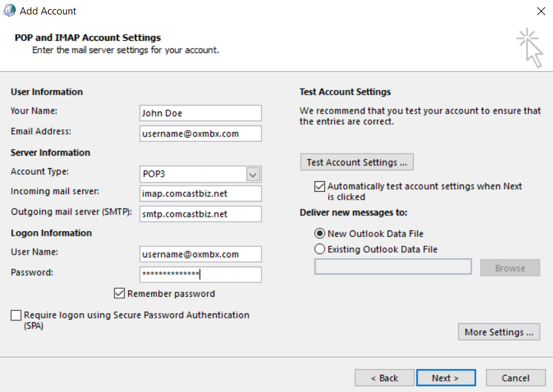Click the Incoming mail server field

click(200, 194)
